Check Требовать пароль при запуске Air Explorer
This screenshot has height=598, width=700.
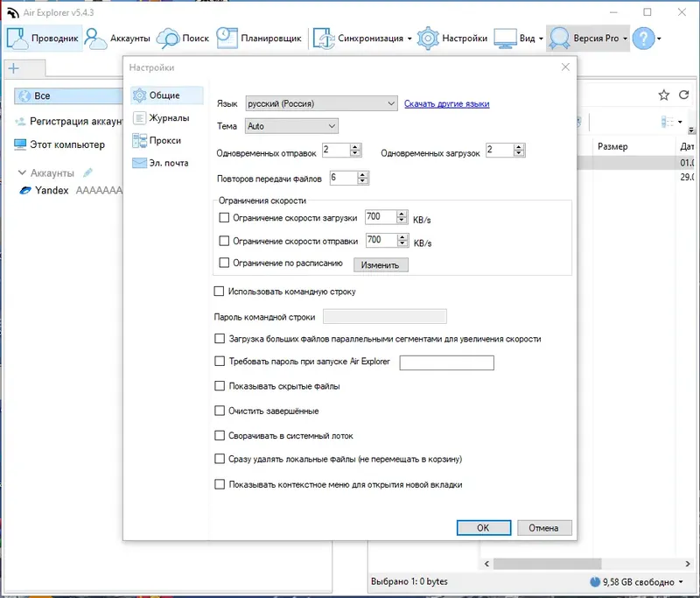(x=220, y=361)
